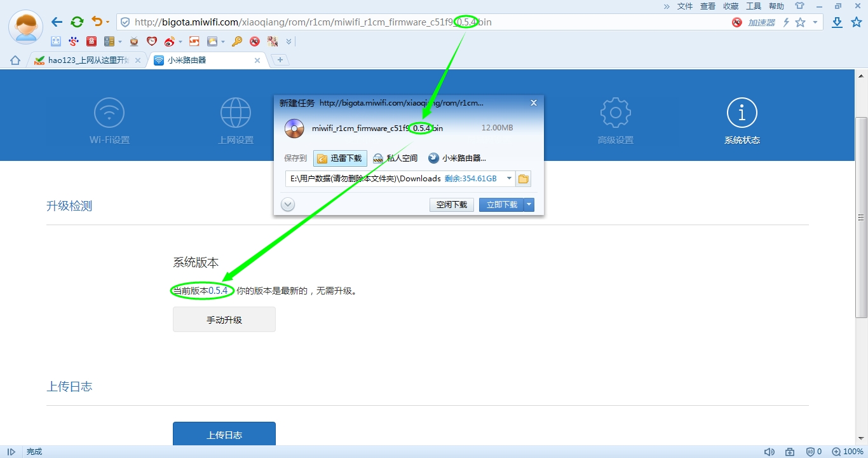
Task: Open the 工具 menu
Action: tap(754, 6)
